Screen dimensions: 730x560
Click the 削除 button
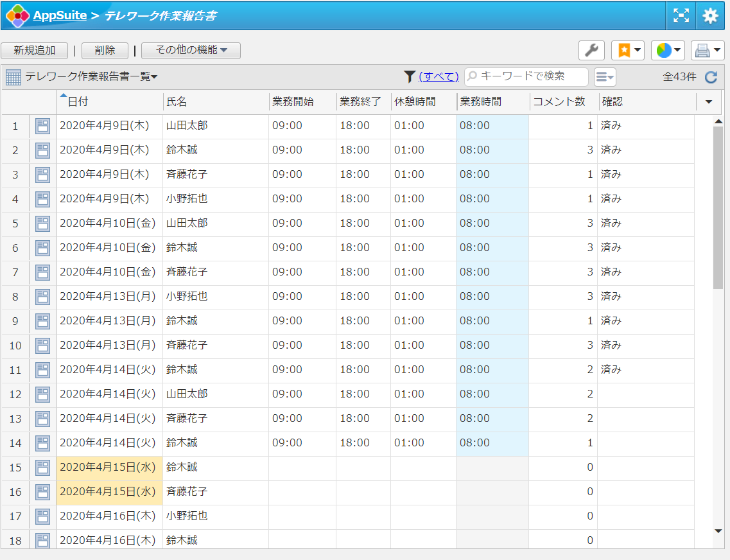pyautogui.click(x=105, y=50)
